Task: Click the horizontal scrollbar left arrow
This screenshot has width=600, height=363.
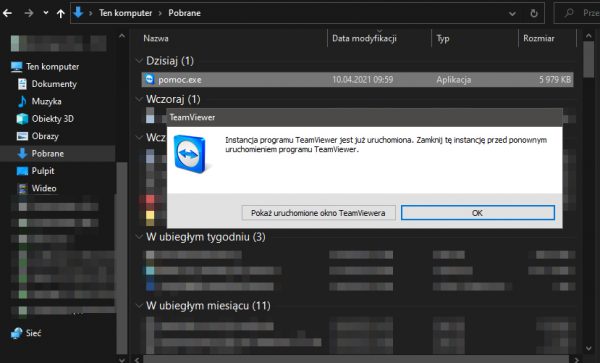Action: click(x=137, y=360)
